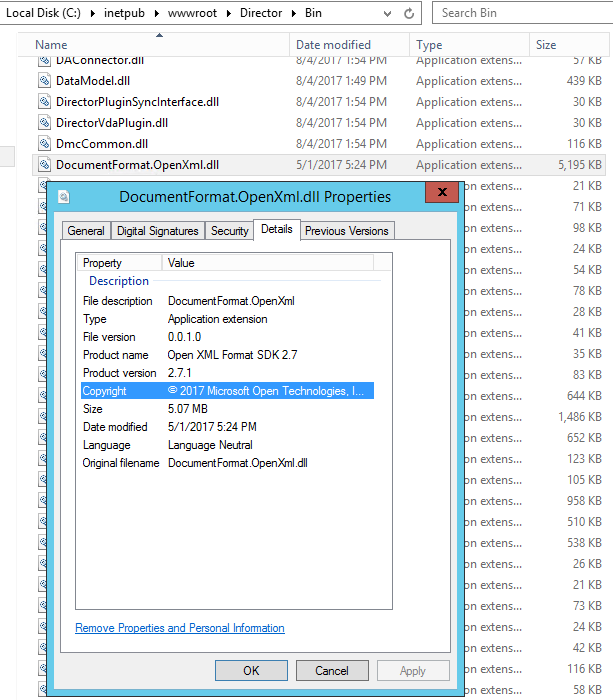The image size is (613, 700).
Task: Select the DirectorVdaPlugin.dll file icon
Action: (x=44, y=123)
